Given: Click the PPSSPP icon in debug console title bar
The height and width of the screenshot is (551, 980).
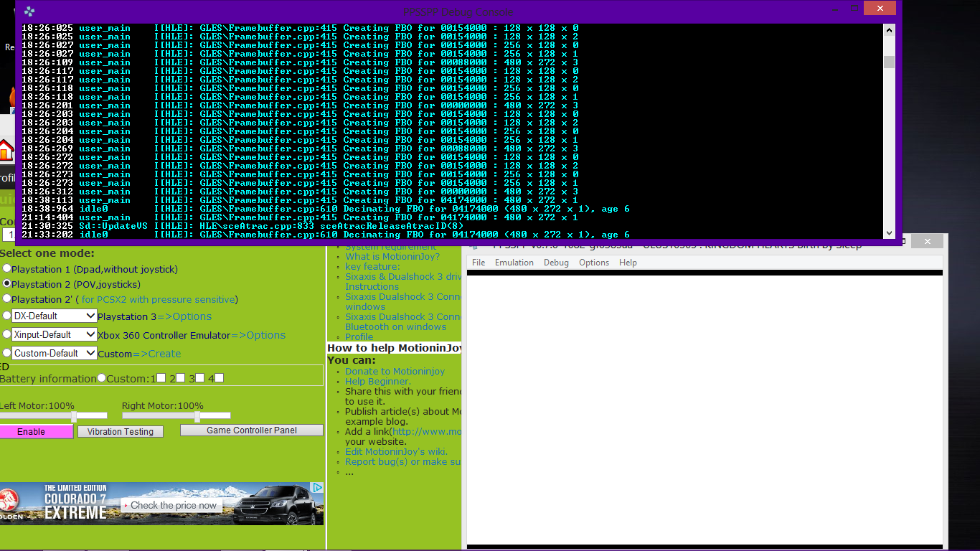Looking at the screenshot, I should click(x=29, y=11).
